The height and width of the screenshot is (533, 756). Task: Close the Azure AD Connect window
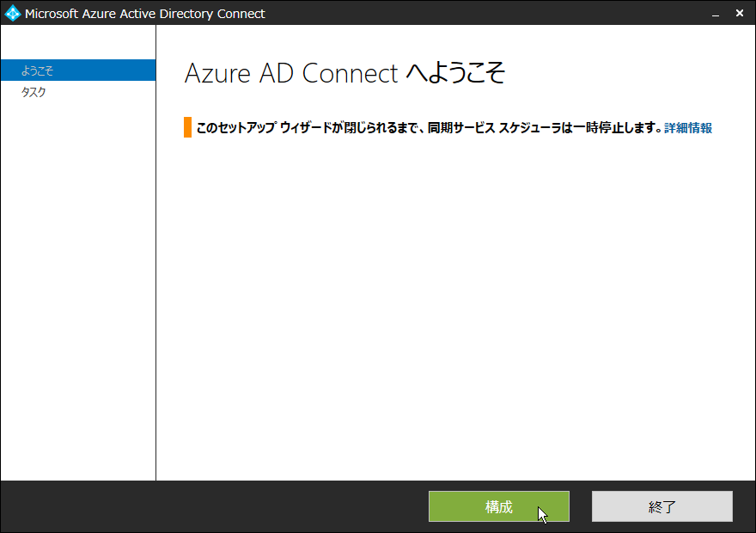pyautogui.click(x=739, y=14)
